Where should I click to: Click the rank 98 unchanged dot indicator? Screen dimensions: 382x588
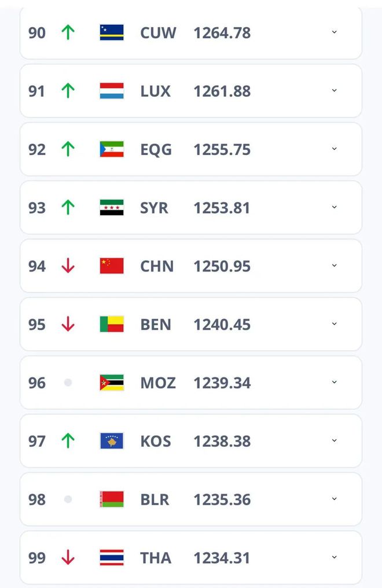click(68, 499)
